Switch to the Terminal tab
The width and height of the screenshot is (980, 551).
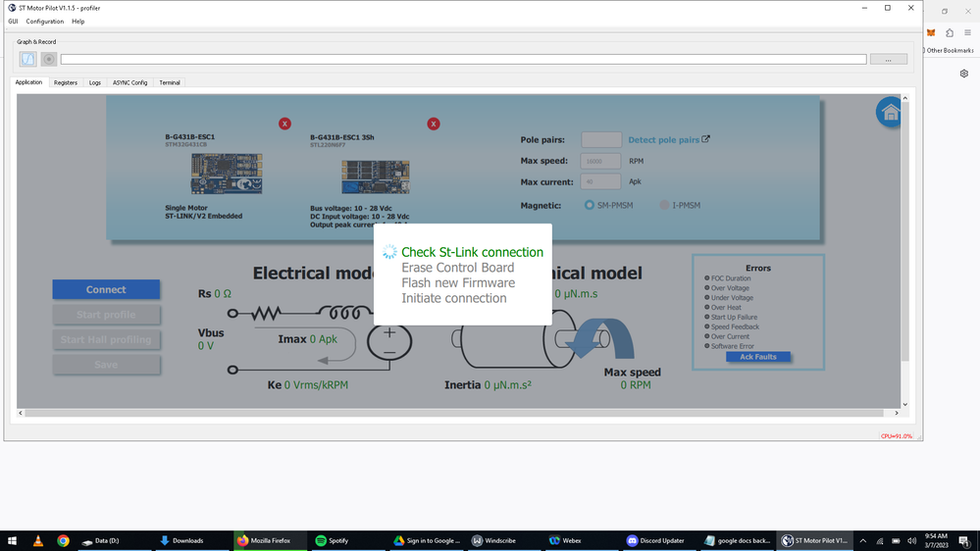pos(170,82)
